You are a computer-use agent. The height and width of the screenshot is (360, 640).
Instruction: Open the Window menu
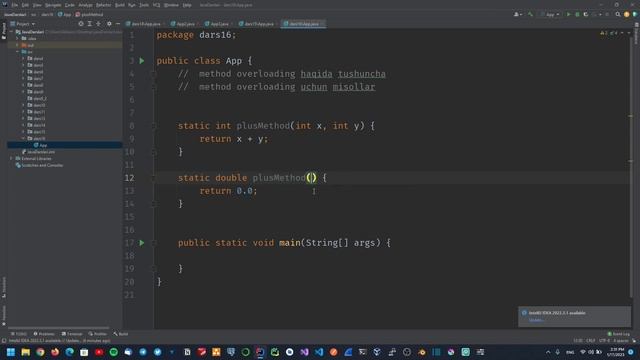click(171, 5)
